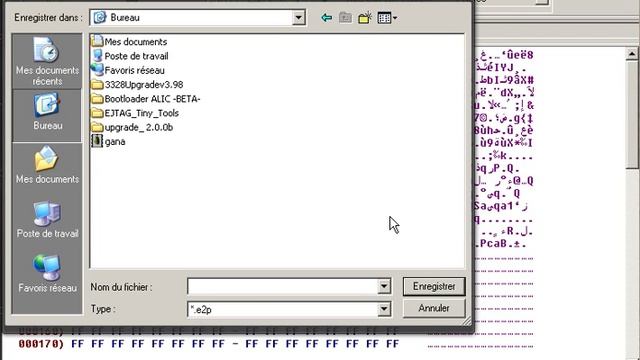Open the 'Enregistrer dans' Bureau dropdown
640x360 pixels.
pos(298,18)
